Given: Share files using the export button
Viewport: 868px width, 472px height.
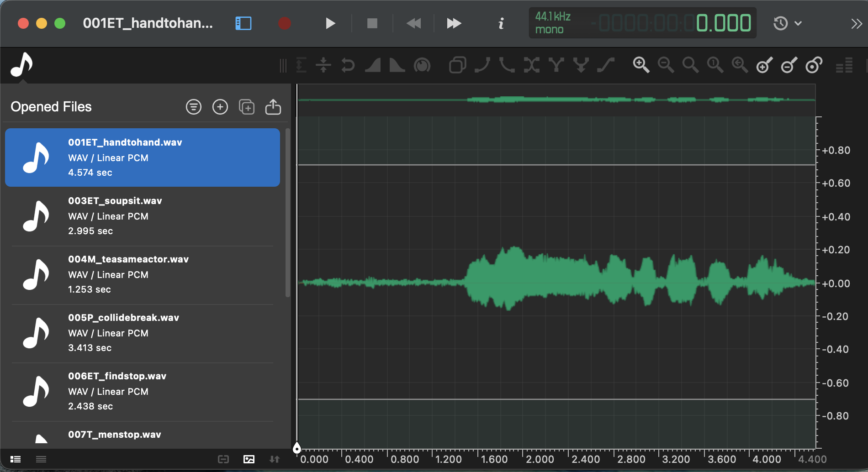Looking at the screenshot, I should [273, 106].
